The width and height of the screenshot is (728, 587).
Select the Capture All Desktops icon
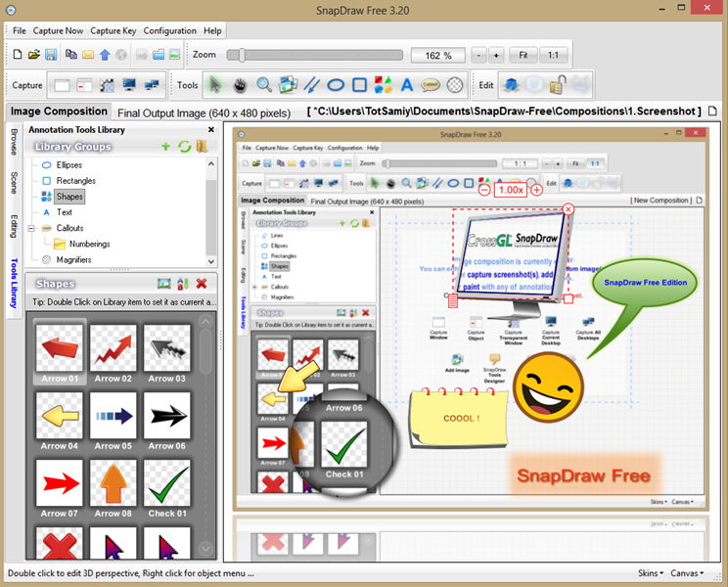pyautogui.click(x=152, y=85)
